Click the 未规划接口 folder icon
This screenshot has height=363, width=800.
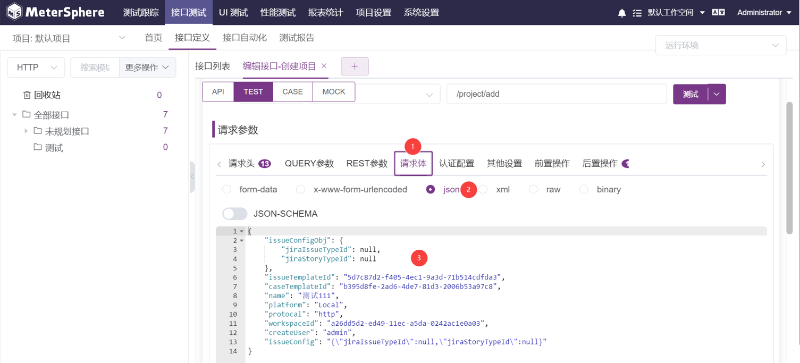tap(38, 131)
